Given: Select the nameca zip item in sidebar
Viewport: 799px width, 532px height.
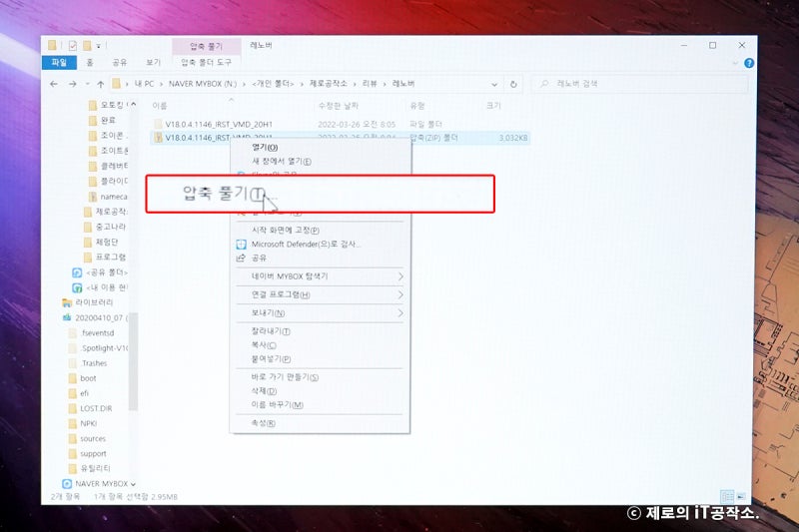Looking at the screenshot, I should coord(108,197).
